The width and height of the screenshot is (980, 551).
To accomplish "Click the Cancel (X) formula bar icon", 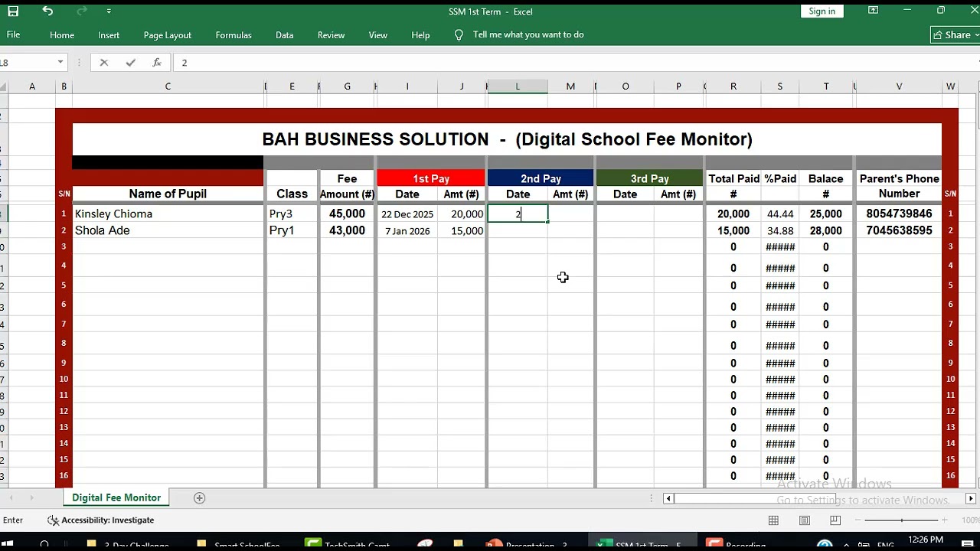I will coord(104,63).
